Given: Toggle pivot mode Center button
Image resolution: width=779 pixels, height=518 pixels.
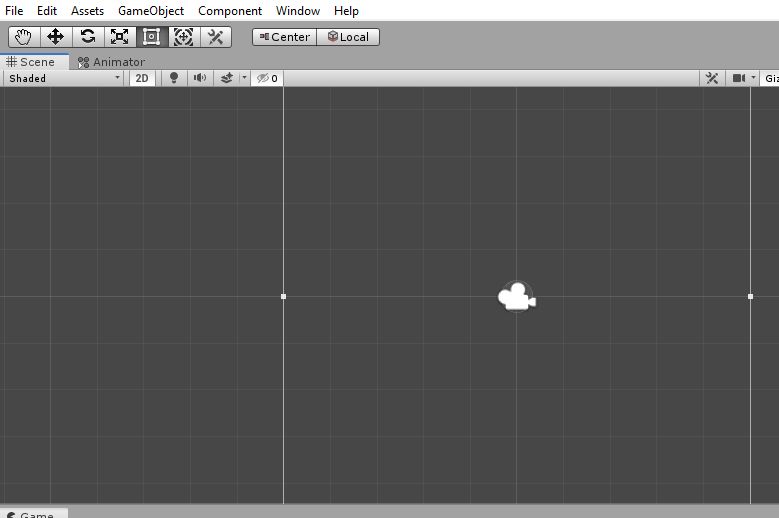Looking at the screenshot, I should coord(284,37).
